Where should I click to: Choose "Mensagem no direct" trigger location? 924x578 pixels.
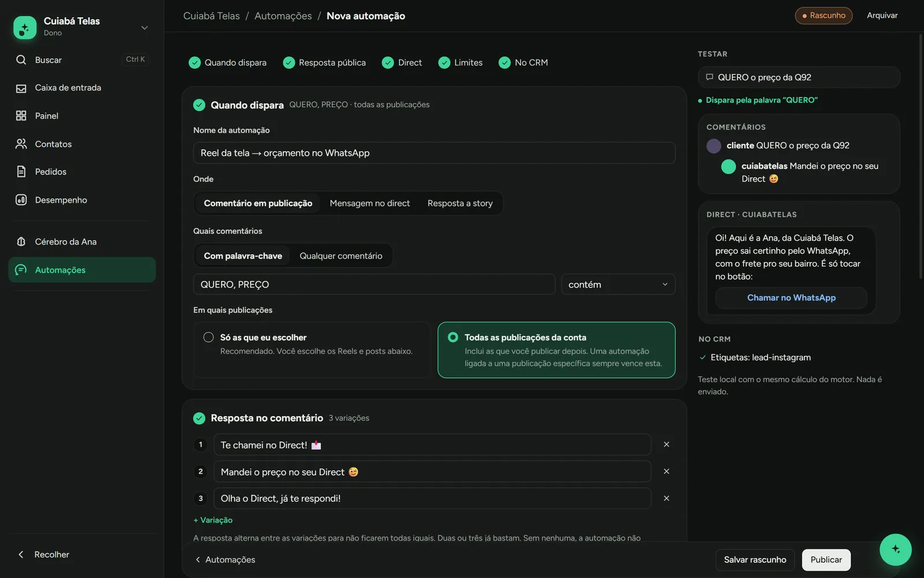coord(370,203)
